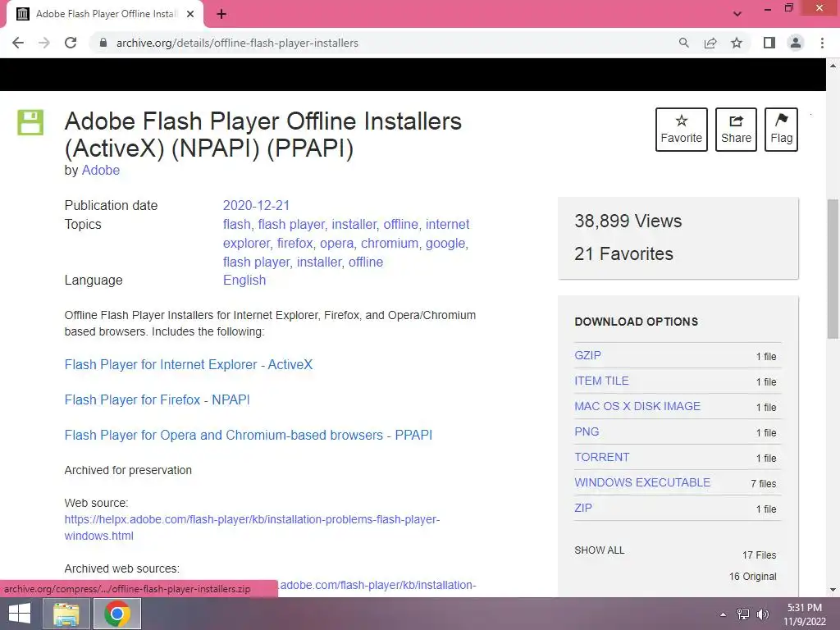Open Flash Player for Opera and Chromium PPAPI link
840x630 pixels.
[x=248, y=435]
